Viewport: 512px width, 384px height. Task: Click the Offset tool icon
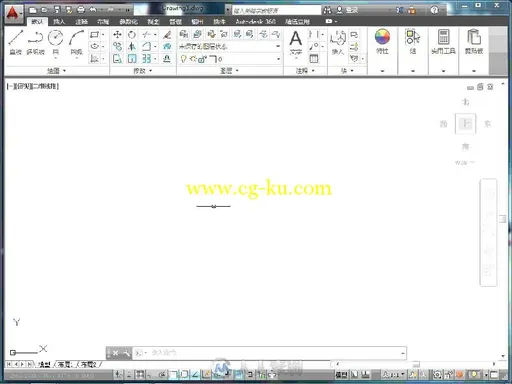[167, 59]
